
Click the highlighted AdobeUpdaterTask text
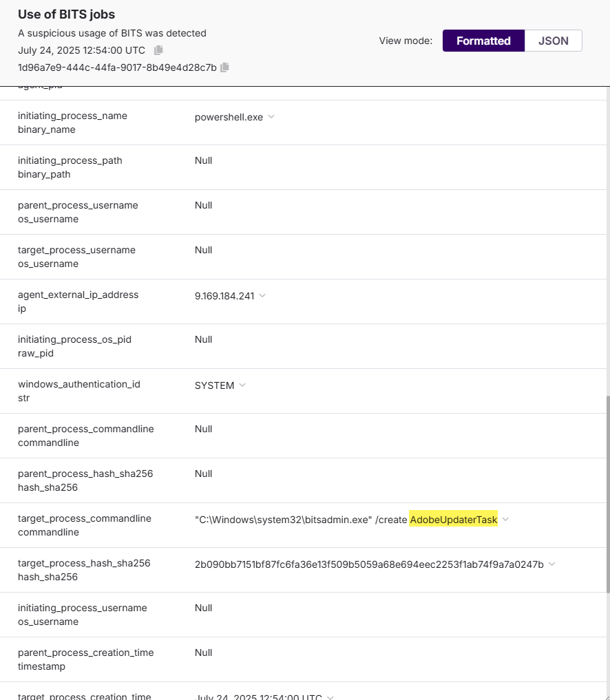(x=453, y=520)
